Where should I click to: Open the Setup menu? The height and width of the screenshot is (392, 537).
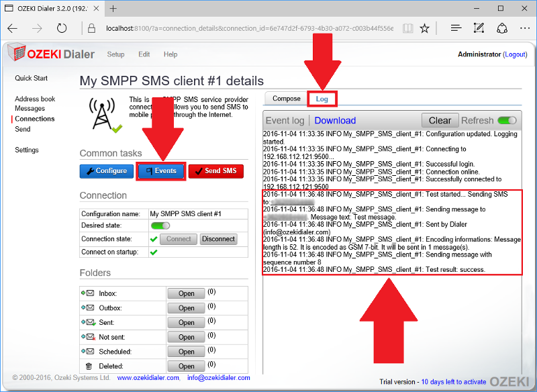[x=115, y=54]
